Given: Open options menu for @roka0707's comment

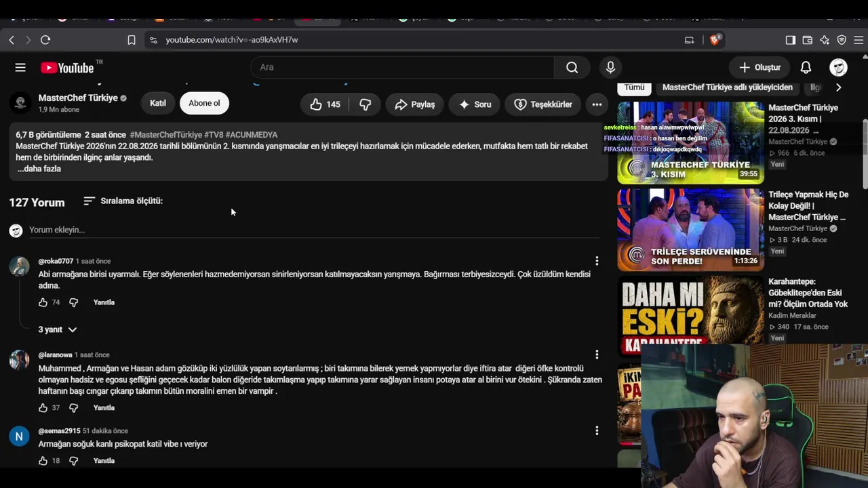Looking at the screenshot, I should pyautogui.click(x=597, y=261).
